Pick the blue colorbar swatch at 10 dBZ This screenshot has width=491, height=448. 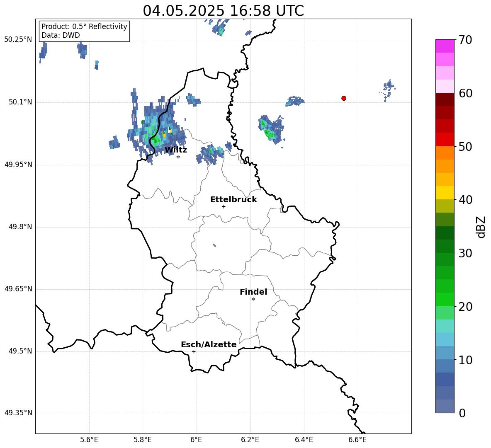pyautogui.click(x=445, y=353)
